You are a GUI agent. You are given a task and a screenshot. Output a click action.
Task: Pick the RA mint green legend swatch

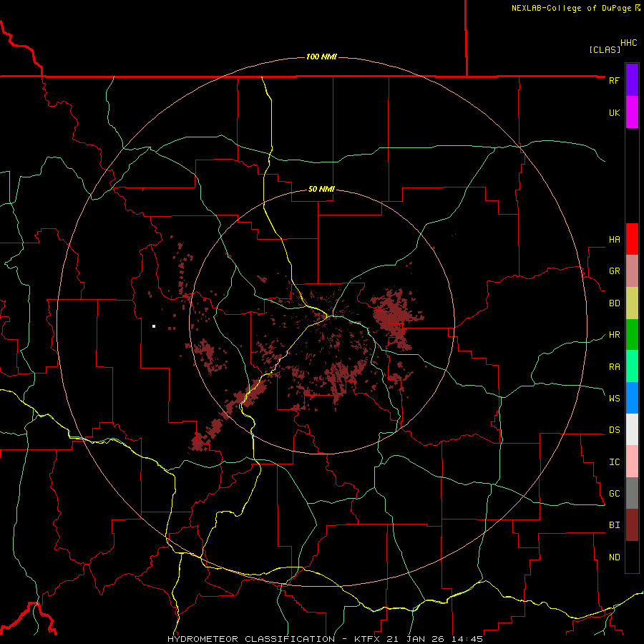[632, 366]
